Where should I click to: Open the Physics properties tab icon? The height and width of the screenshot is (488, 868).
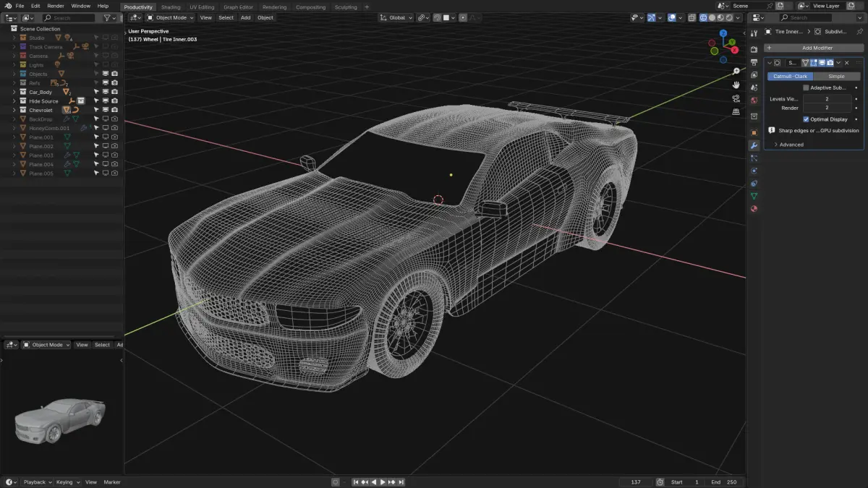754,171
